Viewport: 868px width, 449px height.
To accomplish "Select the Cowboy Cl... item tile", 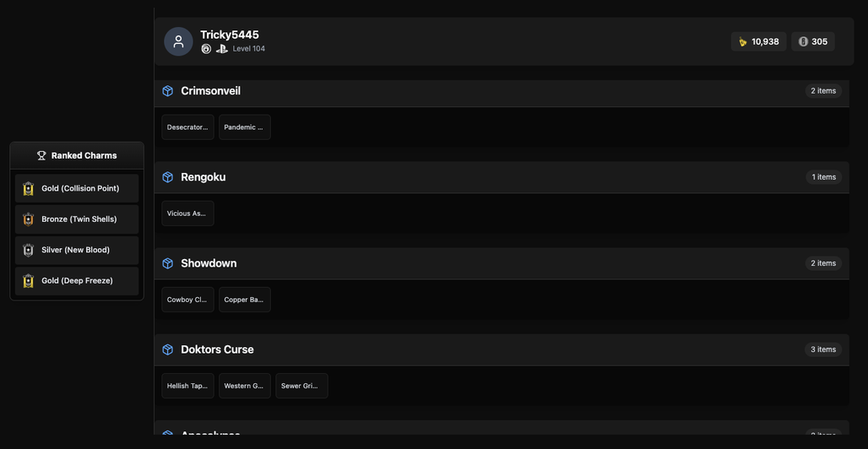I will (x=187, y=300).
